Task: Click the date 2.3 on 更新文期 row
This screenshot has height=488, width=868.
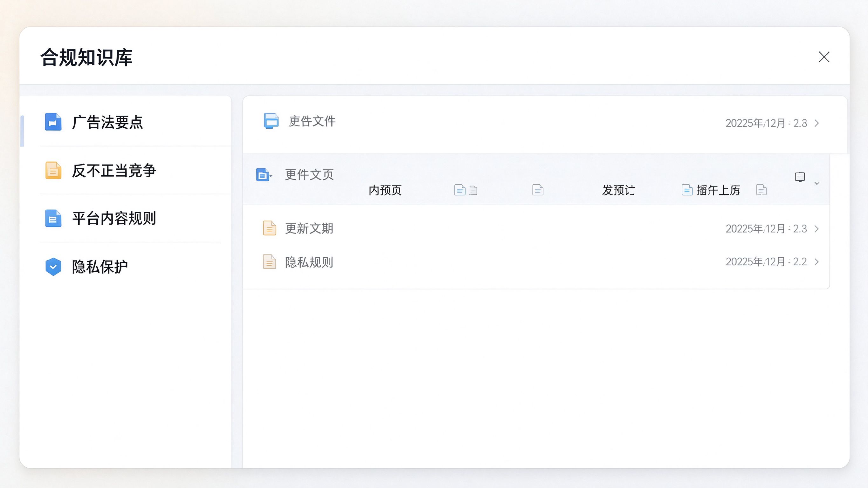Action: click(x=766, y=229)
